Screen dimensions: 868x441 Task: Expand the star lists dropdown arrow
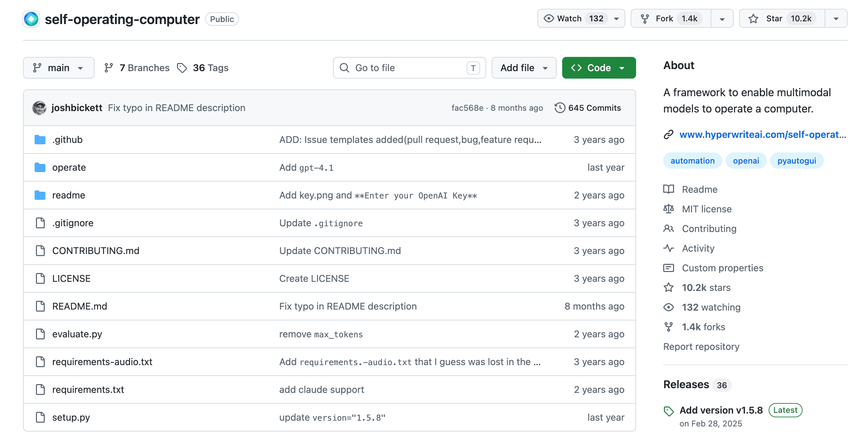pos(836,19)
